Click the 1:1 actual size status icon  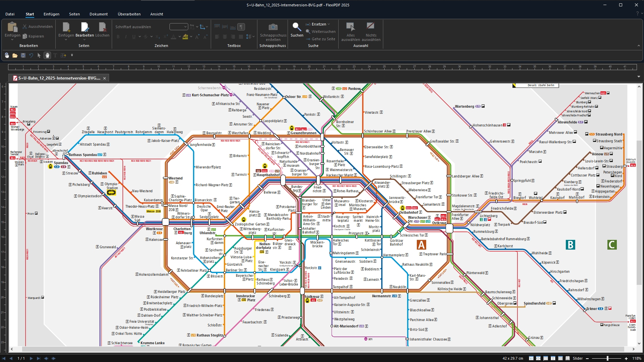click(531, 358)
